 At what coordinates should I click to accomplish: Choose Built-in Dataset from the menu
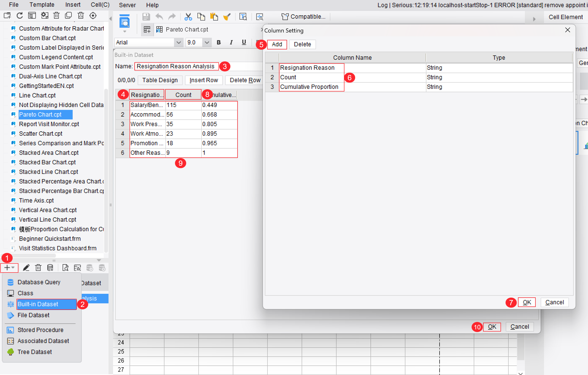tap(46, 304)
